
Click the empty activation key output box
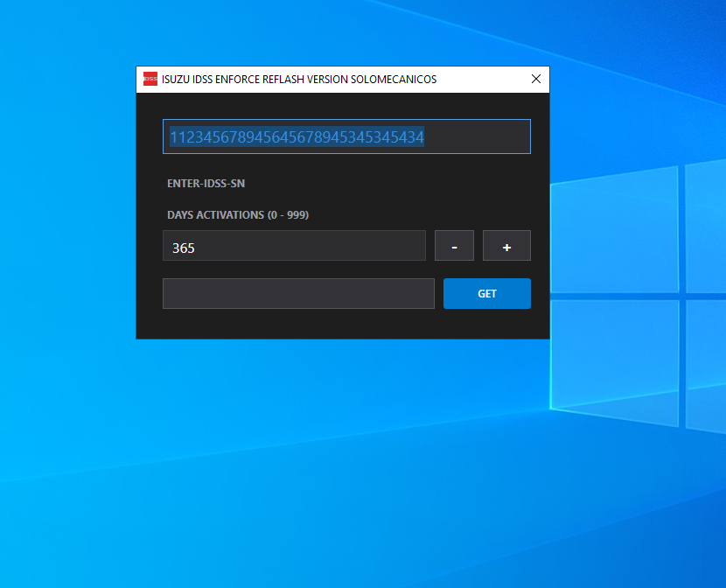pyautogui.click(x=298, y=293)
